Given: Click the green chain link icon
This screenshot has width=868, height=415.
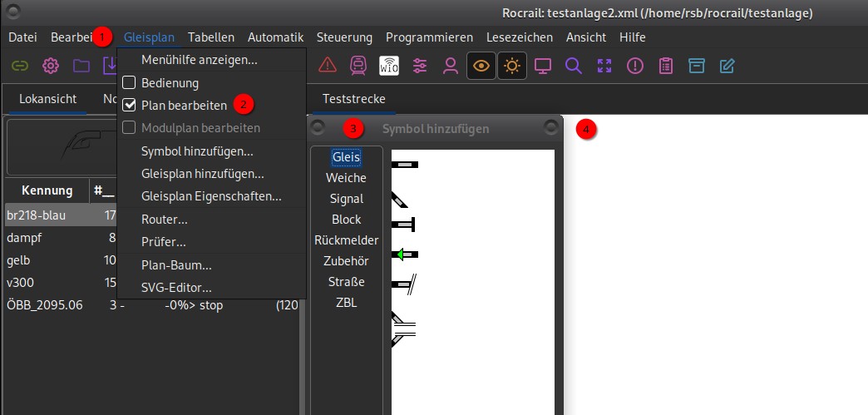Looking at the screenshot, I should click(20, 66).
